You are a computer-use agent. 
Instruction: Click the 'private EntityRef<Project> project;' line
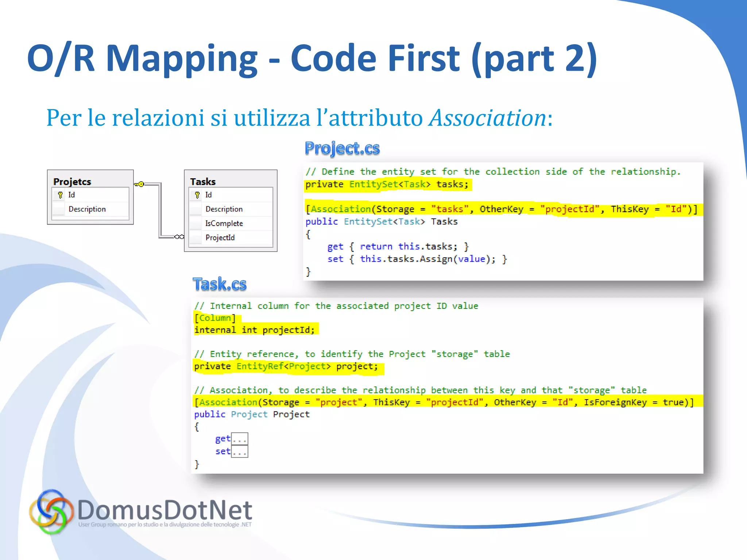point(286,366)
